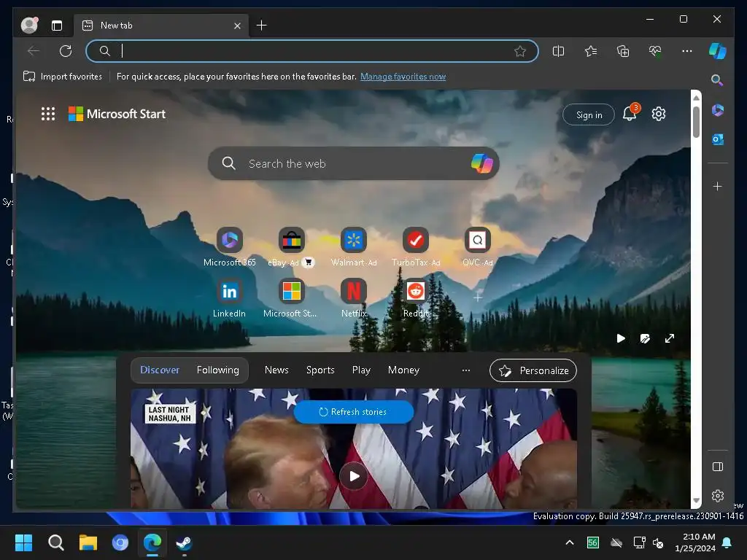
Task: Show more feed categories ellipsis
Action: (x=466, y=370)
